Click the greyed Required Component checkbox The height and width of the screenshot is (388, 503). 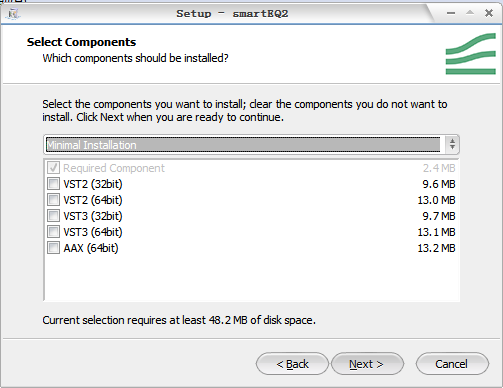53,168
